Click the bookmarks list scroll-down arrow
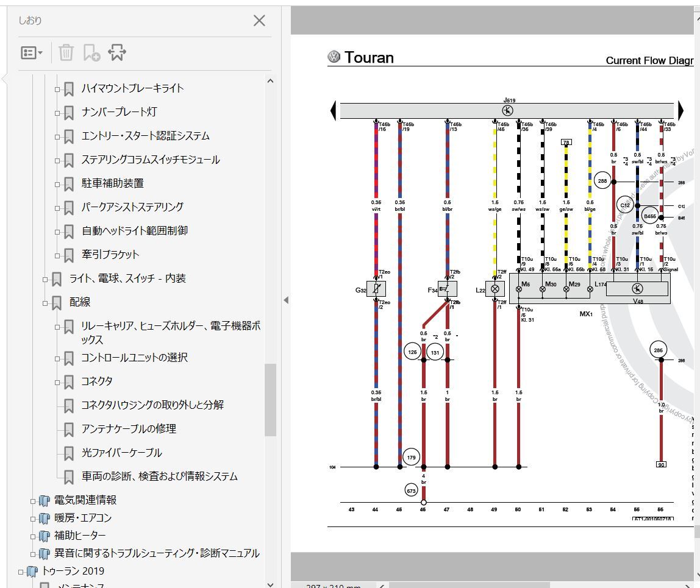The image size is (700, 588). point(270,584)
